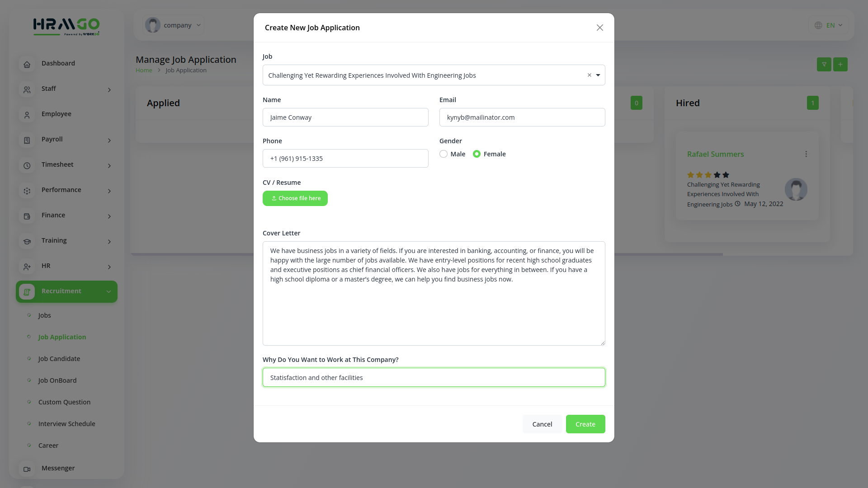Click the fourth rating star on Rafael's card
Screen dimensions: 868x488
[717, 175]
